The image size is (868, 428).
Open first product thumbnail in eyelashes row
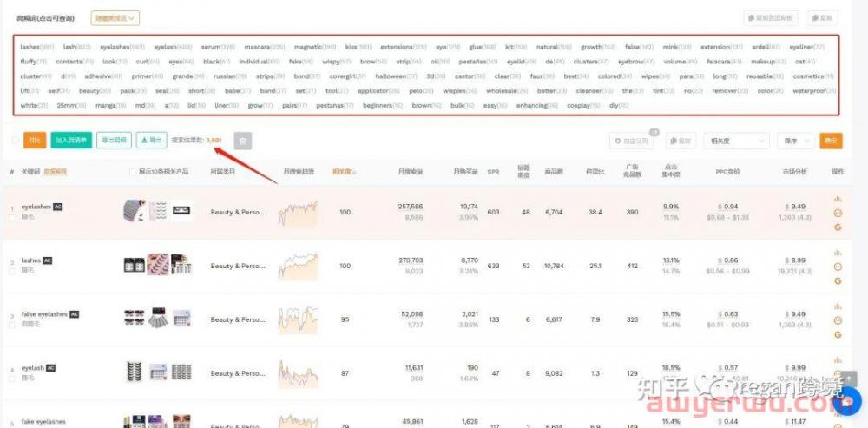(x=134, y=211)
